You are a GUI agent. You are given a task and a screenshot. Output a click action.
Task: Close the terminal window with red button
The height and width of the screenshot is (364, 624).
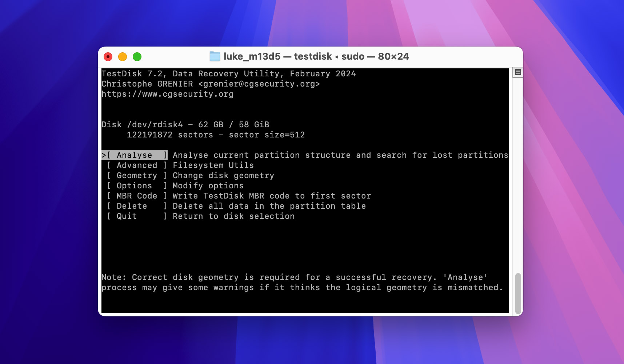[108, 57]
